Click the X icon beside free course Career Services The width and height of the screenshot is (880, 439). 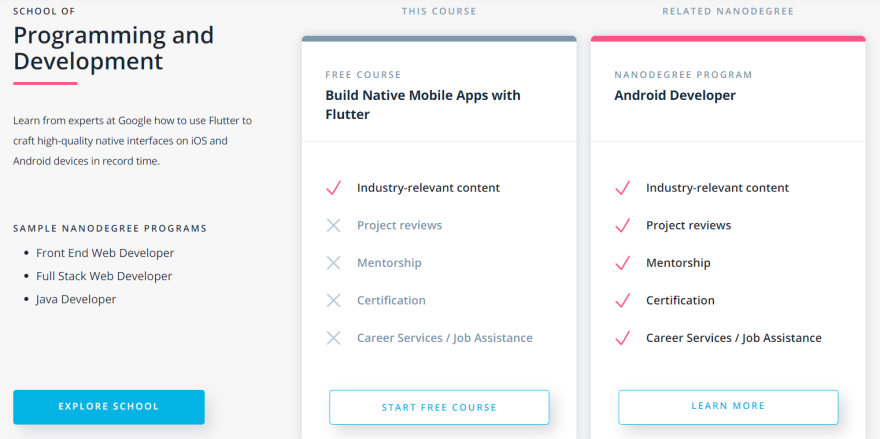334,338
